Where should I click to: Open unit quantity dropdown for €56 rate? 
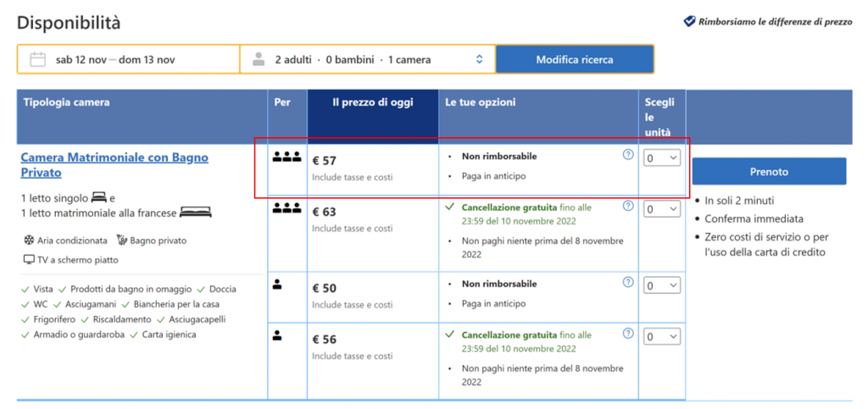click(661, 337)
